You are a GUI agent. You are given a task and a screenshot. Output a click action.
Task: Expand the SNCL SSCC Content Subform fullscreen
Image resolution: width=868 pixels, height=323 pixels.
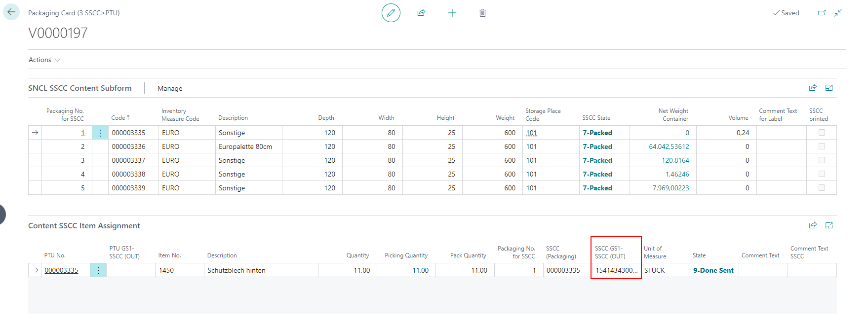829,88
